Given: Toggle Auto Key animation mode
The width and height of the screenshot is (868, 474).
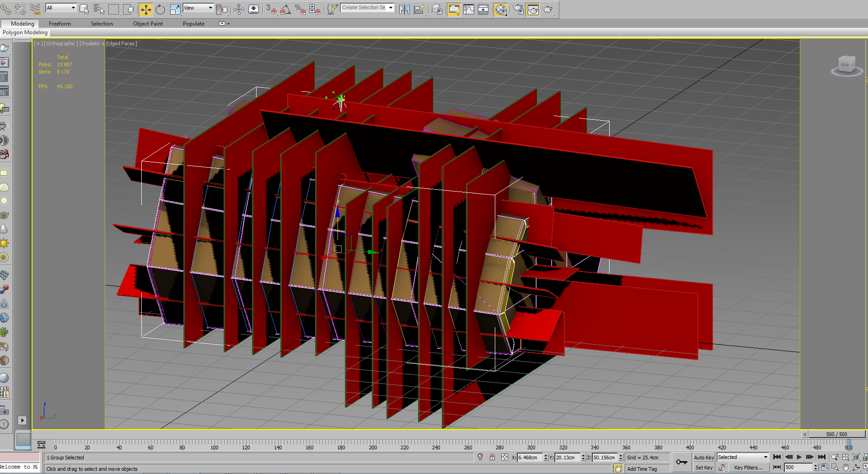Looking at the screenshot, I should coord(703,458).
